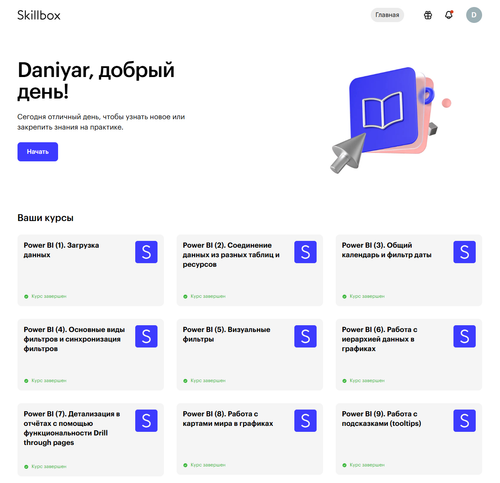Click "Курс завершен" status on Power BI (9)
This screenshot has width=500, height=483.
363,465
